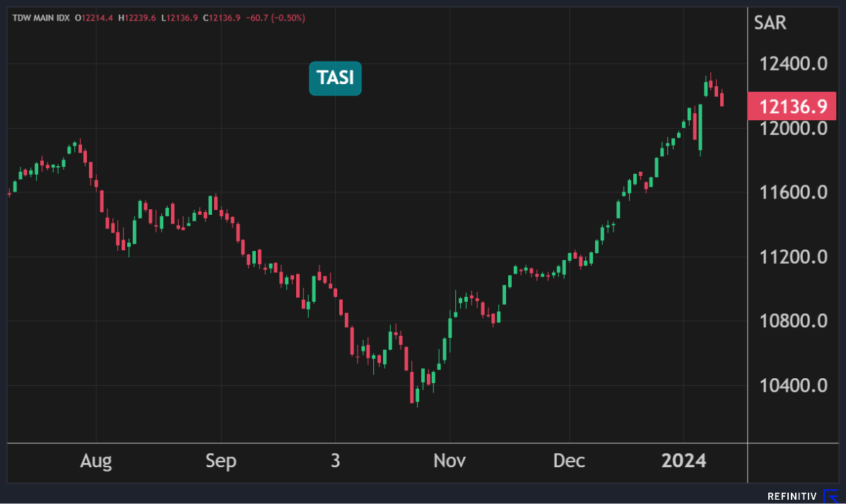Click the open value O12214.4 in header
Image resolution: width=846 pixels, height=504 pixels.
[95, 16]
